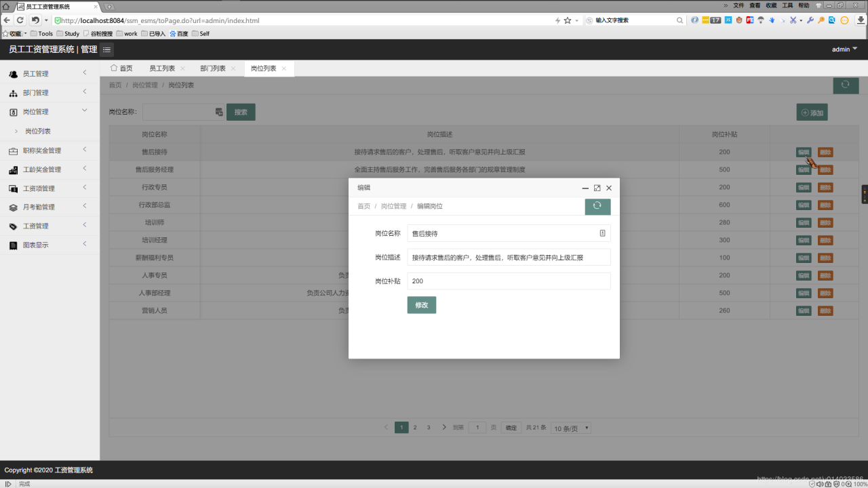Expand the 工资项管理 sidebar menu
Viewport: 868px width, 488px height.
[x=50, y=188]
